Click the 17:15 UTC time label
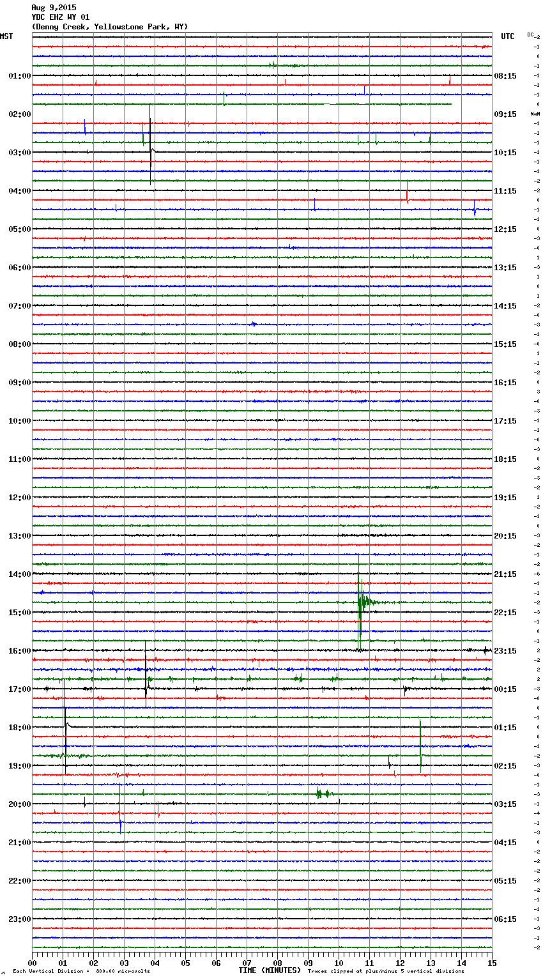Screen dimensions: 543x980 [505, 421]
